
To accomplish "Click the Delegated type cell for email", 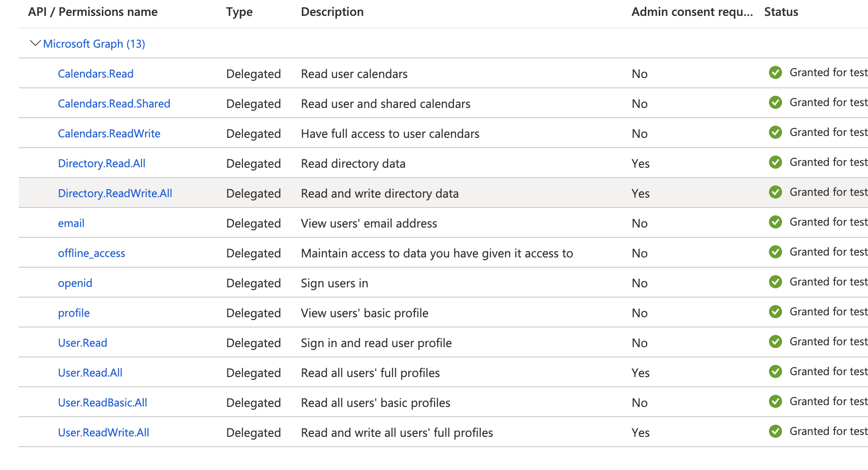I will 253,223.
